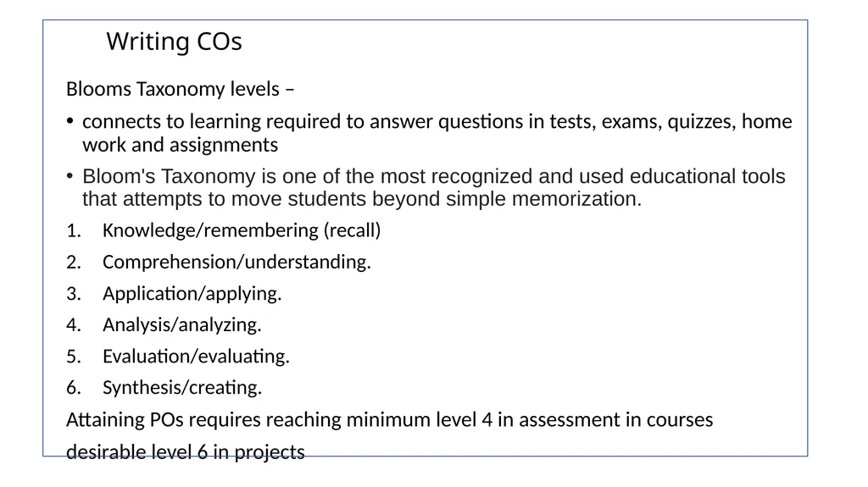Select list item 'Analysis/analyzing.'
This screenshot has height=487, width=868.
[181, 325]
